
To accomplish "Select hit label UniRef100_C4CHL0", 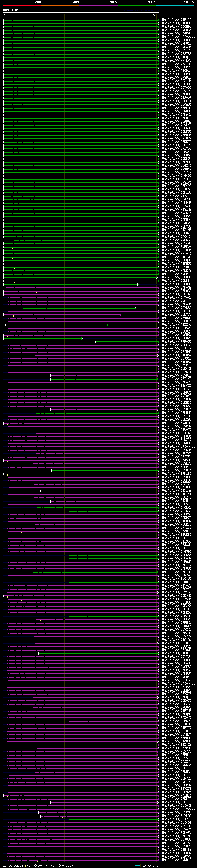I will pos(177,653).
